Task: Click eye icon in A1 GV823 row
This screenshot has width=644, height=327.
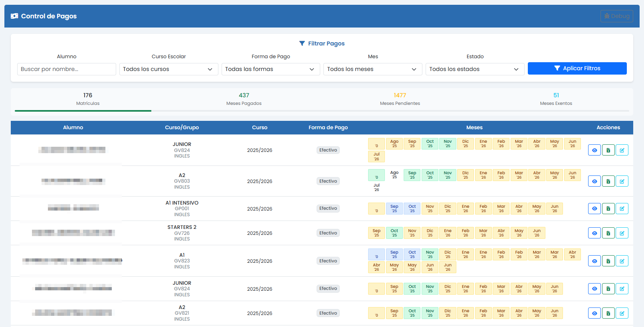Action: pos(594,261)
